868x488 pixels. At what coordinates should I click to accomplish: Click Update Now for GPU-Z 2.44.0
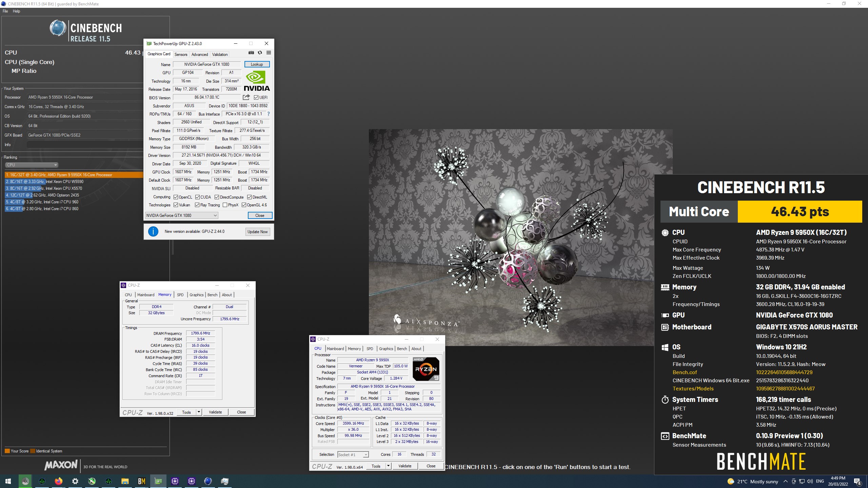257,232
